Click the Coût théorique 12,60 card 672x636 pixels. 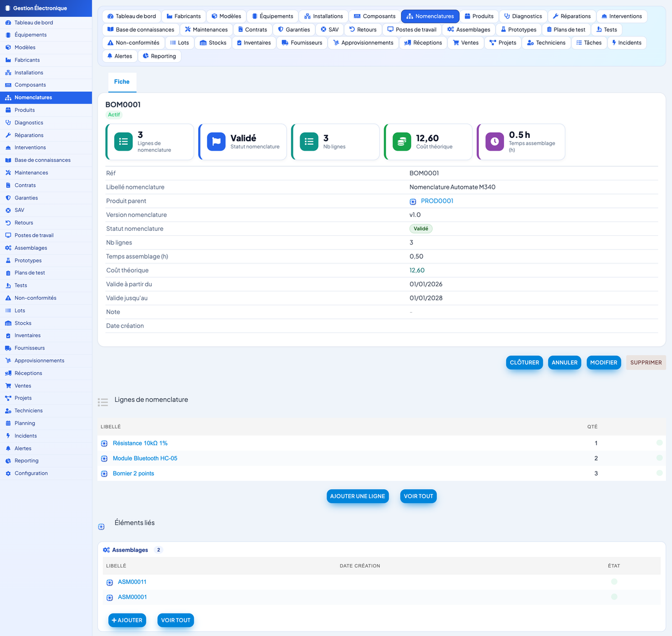428,142
